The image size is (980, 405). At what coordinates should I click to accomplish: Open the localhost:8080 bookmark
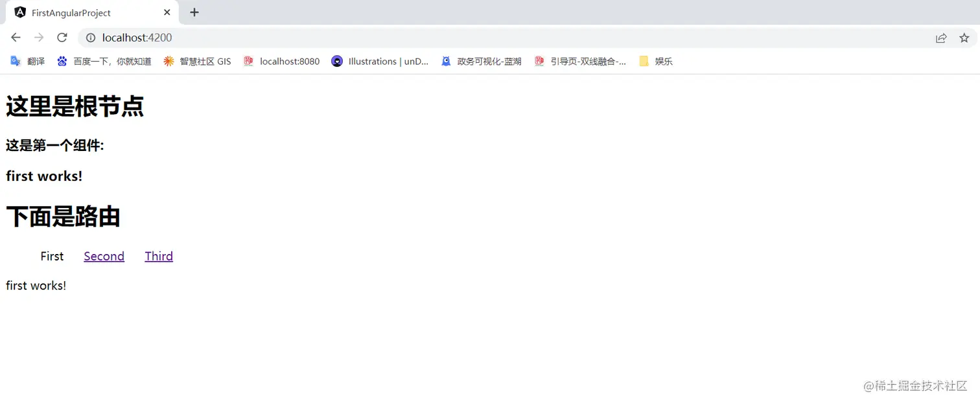tap(281, 62)
